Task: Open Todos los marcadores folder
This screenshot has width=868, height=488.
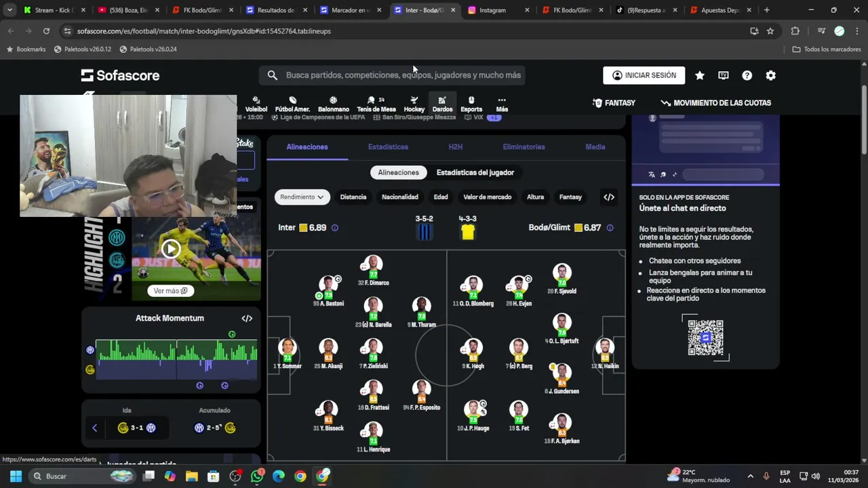Action: tap(826, 49)
